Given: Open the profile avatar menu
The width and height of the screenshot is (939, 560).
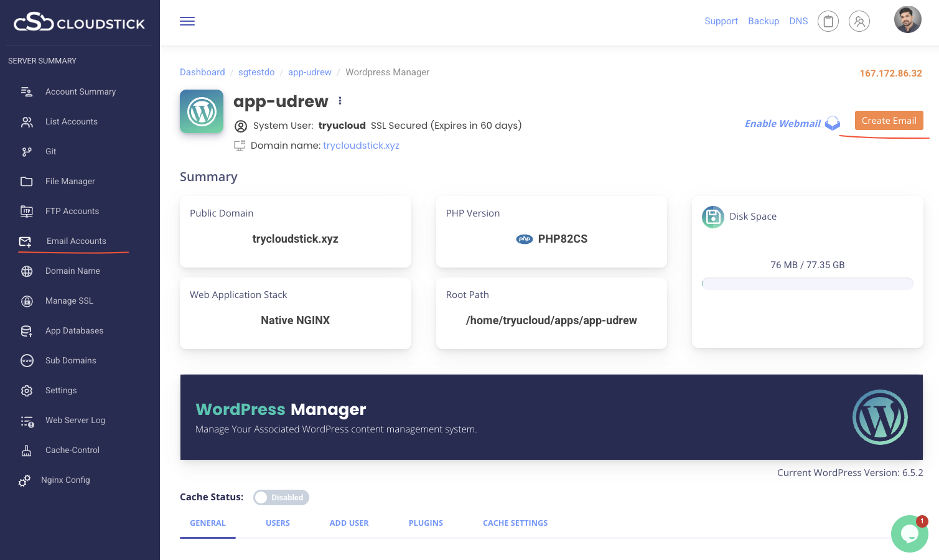Looking at the screenshot, I should [907, 20].
